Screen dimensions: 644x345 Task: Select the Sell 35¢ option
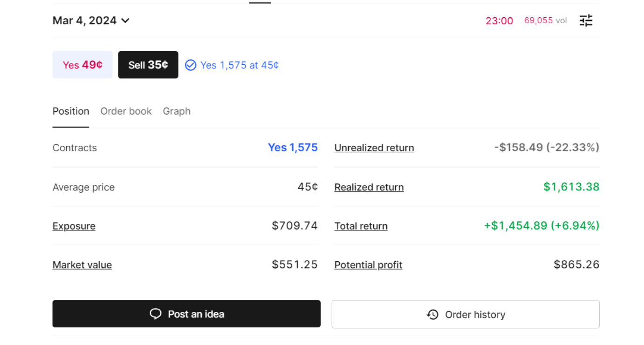[148, 65]
